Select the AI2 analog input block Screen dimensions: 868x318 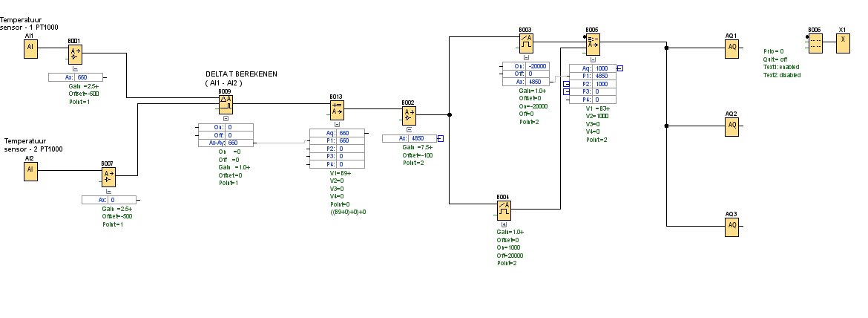(x=30, y=170)
